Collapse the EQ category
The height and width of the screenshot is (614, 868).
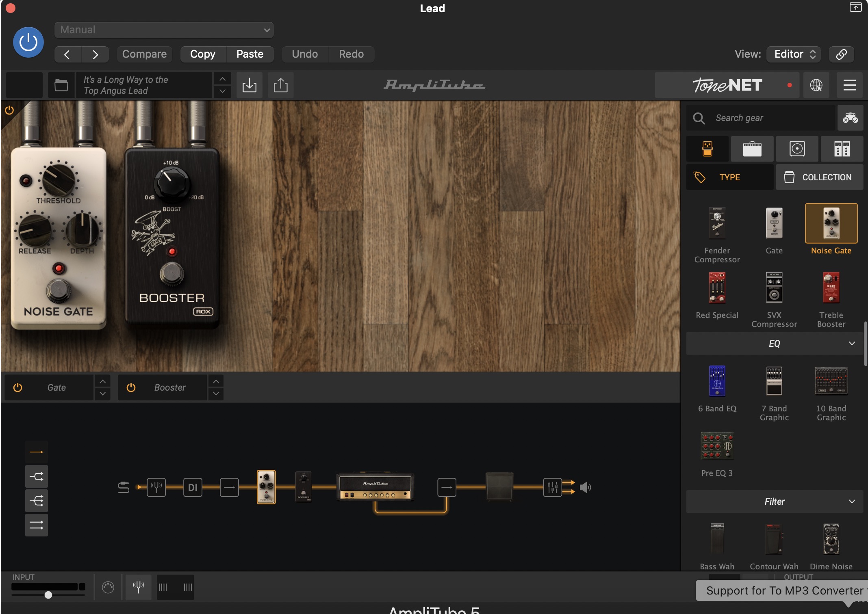coord(775,344)
